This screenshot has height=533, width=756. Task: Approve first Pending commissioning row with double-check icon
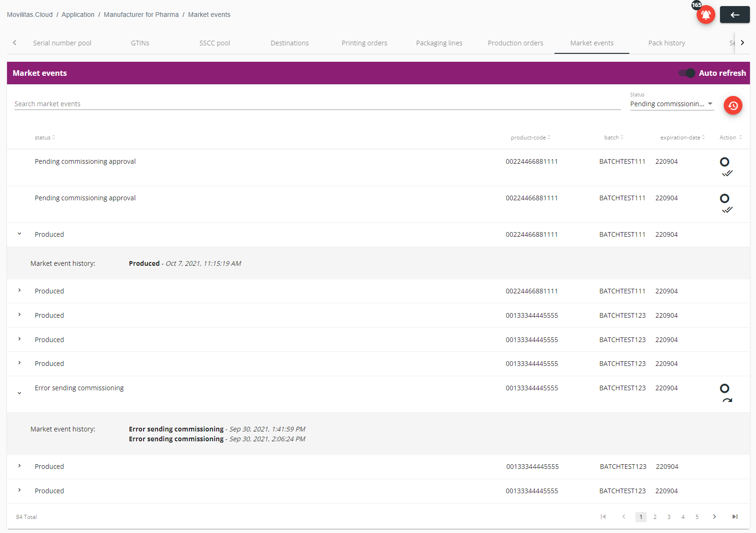[x=727, y=174]
